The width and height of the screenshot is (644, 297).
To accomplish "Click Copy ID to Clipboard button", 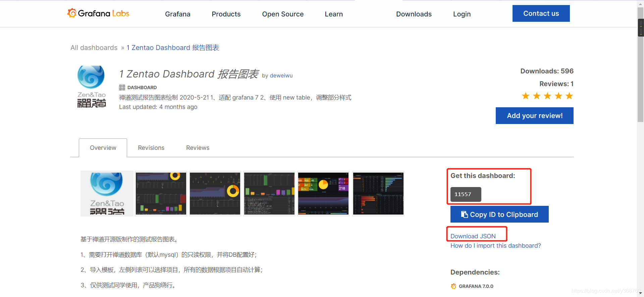I will point(499,214).
